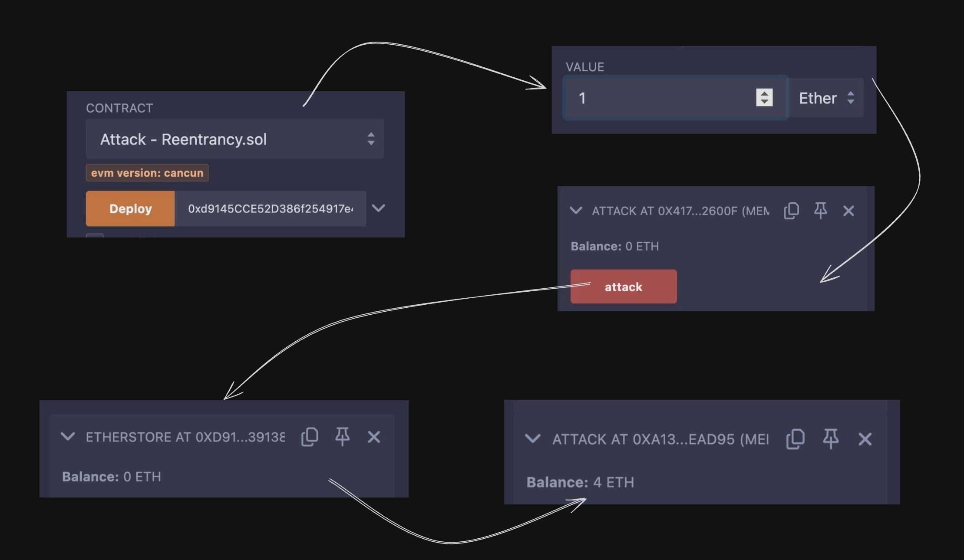This screenshot has height=560, width=964.
Task: Copy address of Attack at 0X417 contract
Action: [x=791, y=211]
